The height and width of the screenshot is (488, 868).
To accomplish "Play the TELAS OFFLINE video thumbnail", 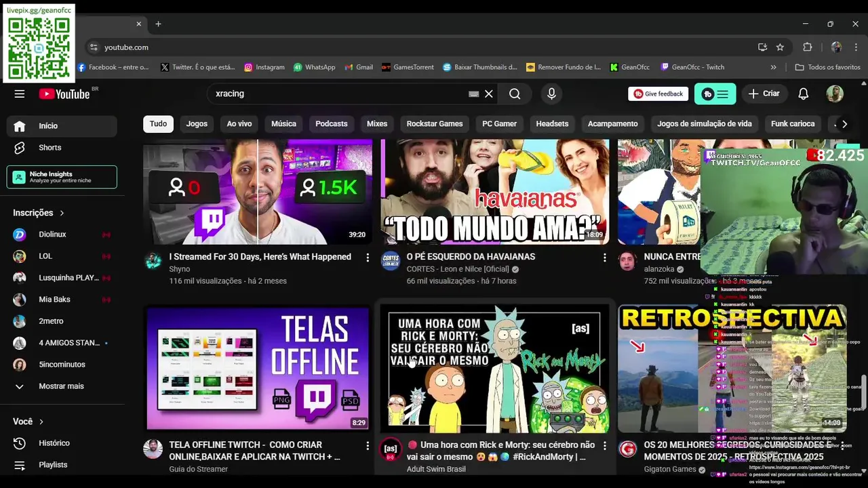I will tap(258, 367).
